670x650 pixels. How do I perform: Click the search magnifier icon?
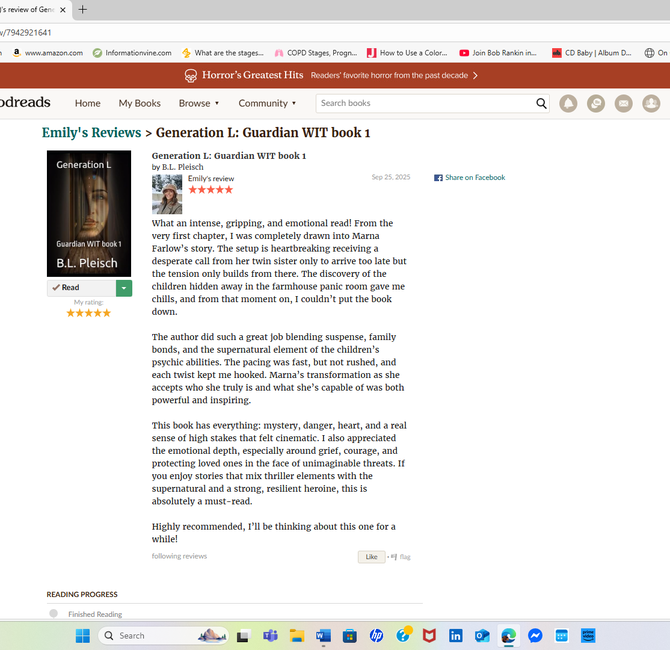tap(541, 103)
